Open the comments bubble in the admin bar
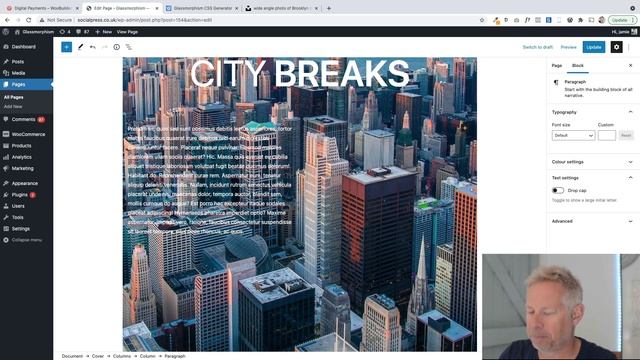 coord(82,32)
